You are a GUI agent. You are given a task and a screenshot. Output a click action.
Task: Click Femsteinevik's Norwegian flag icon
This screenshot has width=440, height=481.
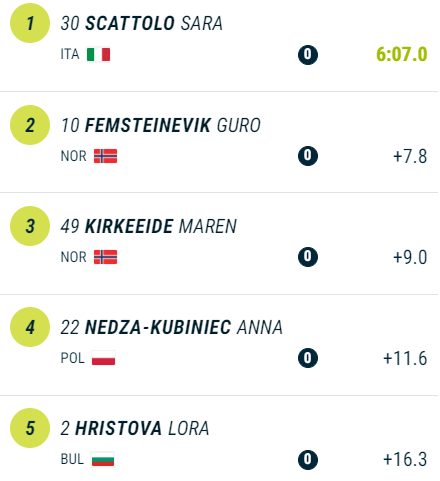click(105, 156)
